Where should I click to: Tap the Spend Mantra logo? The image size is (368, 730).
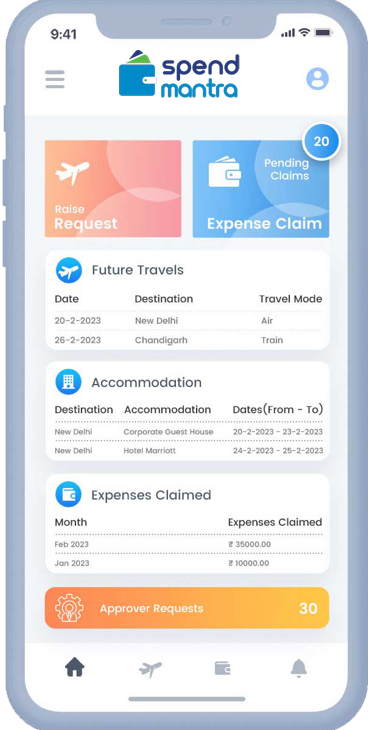pos(179,74)
